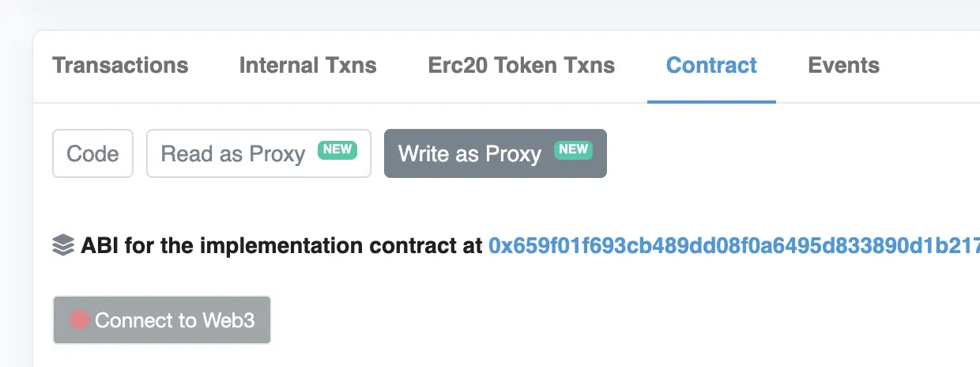Switch to Read as Proxy view

click(233, 153)
